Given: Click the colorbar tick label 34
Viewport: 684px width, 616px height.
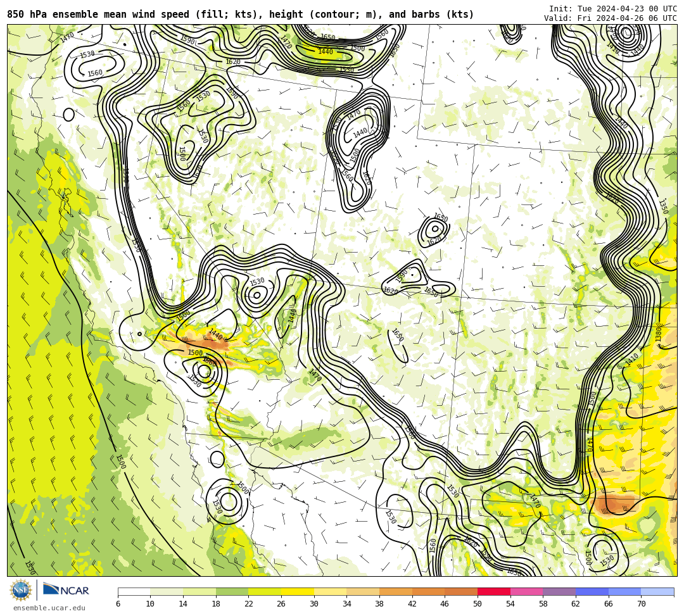Looking at the screenshot, I should tap(346, 604).
